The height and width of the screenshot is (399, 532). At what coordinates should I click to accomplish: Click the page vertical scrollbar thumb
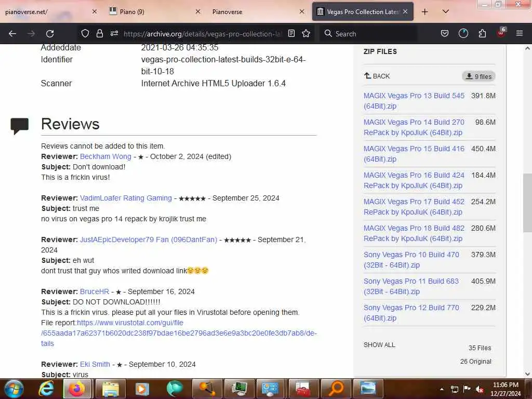527,203
